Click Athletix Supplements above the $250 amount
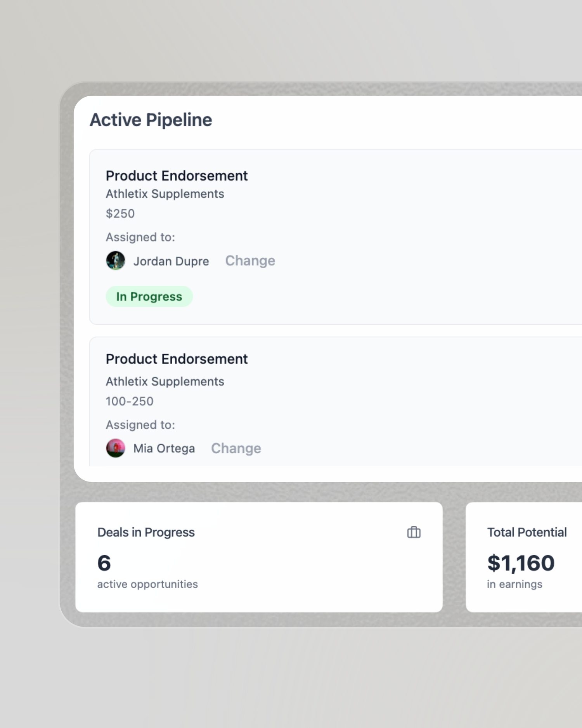This screenshot has width=582, height=728. pyautogui.click(x=165, y=194)
